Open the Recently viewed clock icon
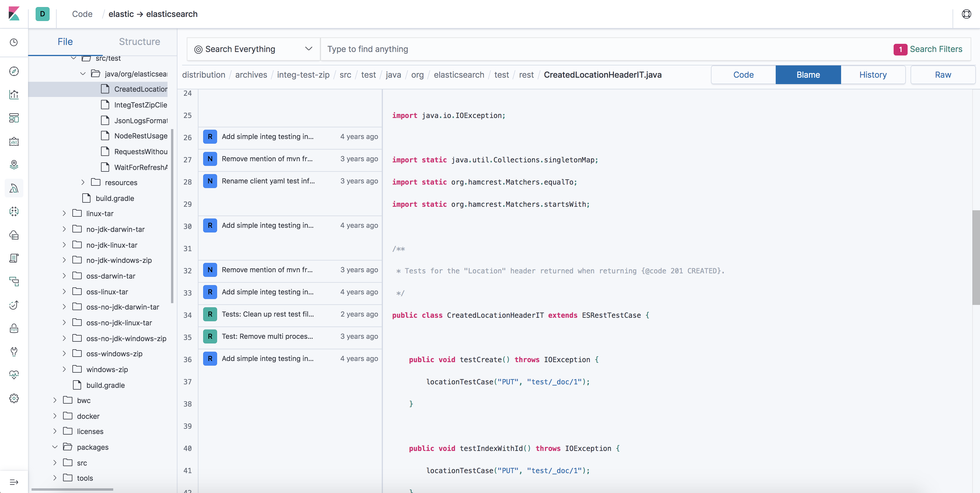The width and height of the screenshot is (980, 493). [x=14, y=42]
